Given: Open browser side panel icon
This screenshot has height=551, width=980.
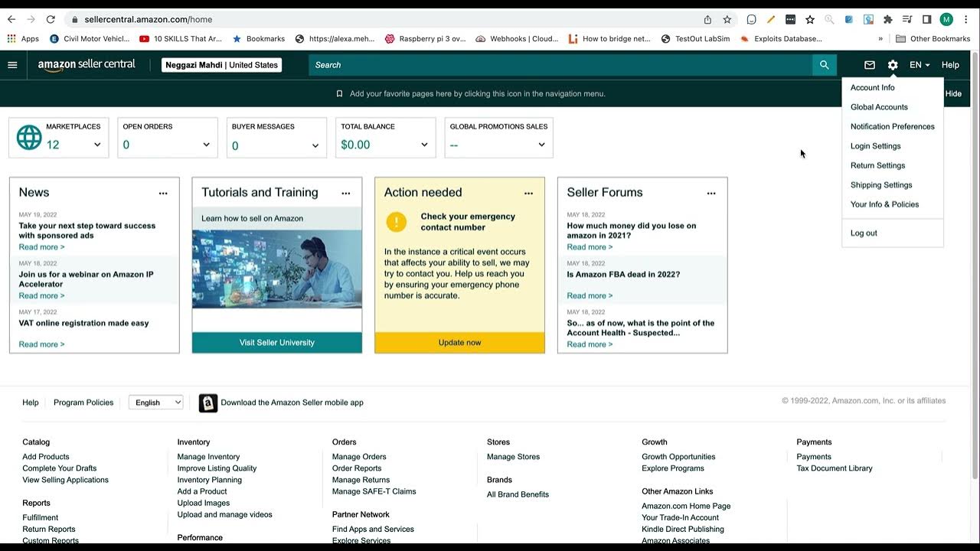Looking at the screenshot, I should click(x=926, y=19).
